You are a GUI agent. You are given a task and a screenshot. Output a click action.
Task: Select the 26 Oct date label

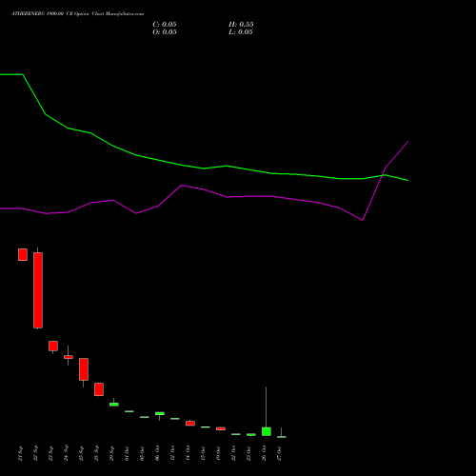[265, 453]
